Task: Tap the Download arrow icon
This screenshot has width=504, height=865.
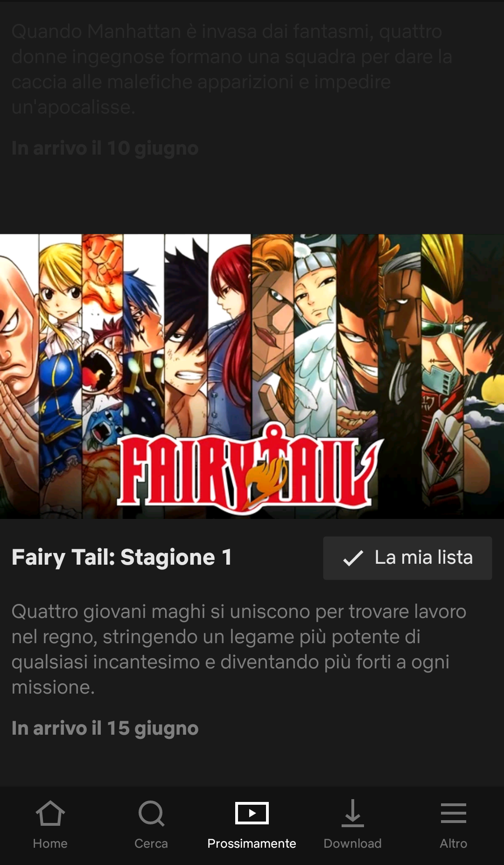Action: pos(353,813)
